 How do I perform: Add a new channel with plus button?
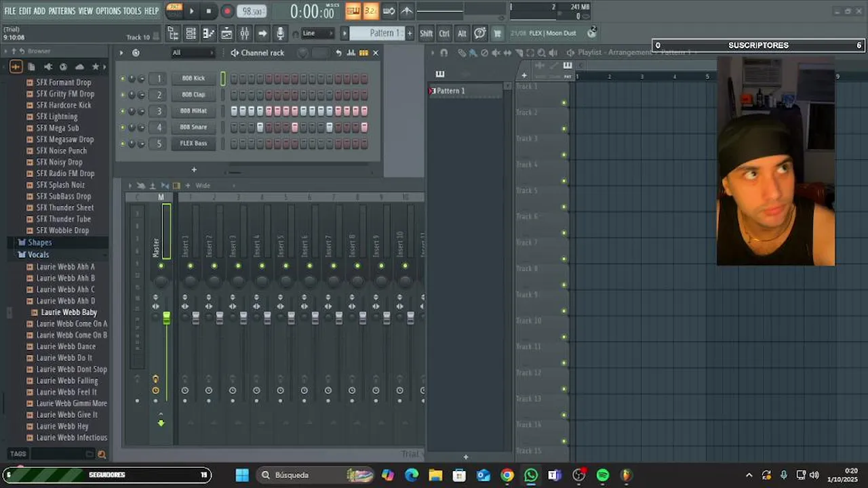click(x=194, y=170)
